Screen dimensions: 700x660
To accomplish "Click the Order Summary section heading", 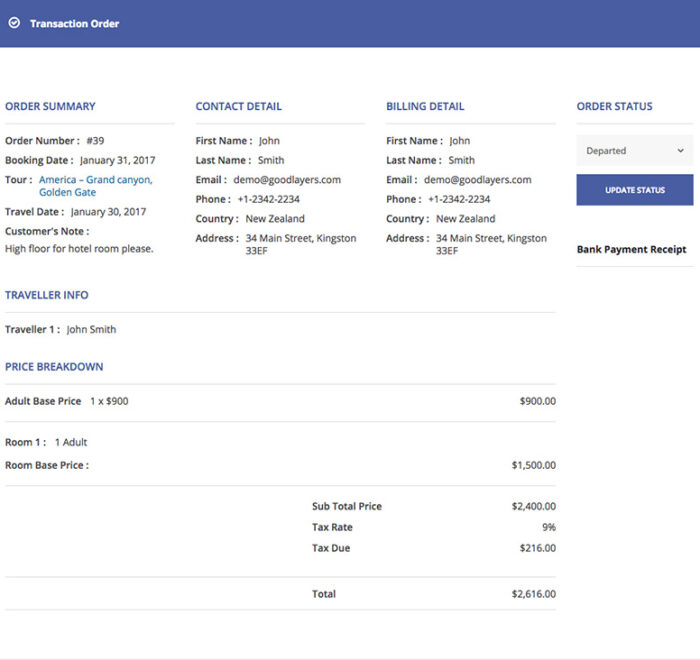I will [50, 106].
